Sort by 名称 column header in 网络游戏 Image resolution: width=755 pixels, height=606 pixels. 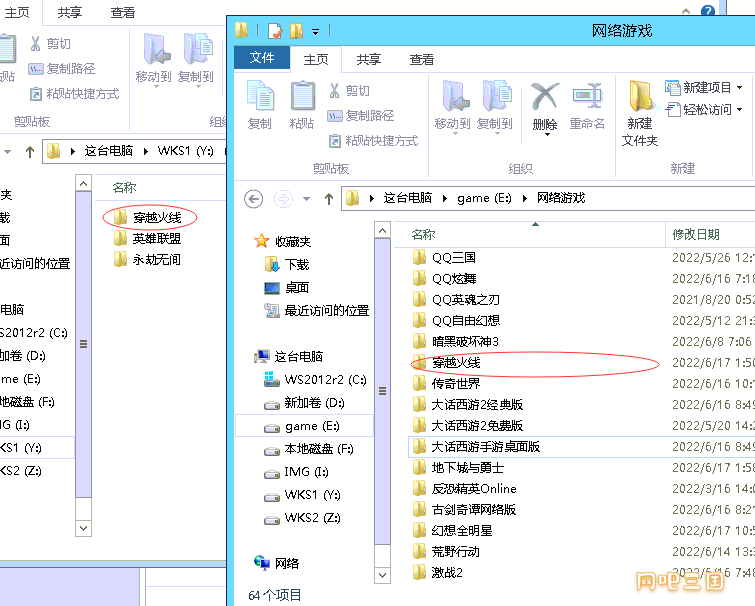[529, 235]
